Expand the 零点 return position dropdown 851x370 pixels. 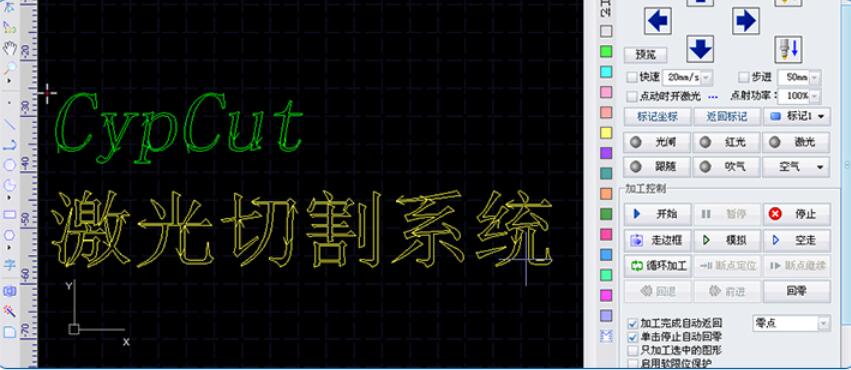pyautogui.click(x=824, y=324)
